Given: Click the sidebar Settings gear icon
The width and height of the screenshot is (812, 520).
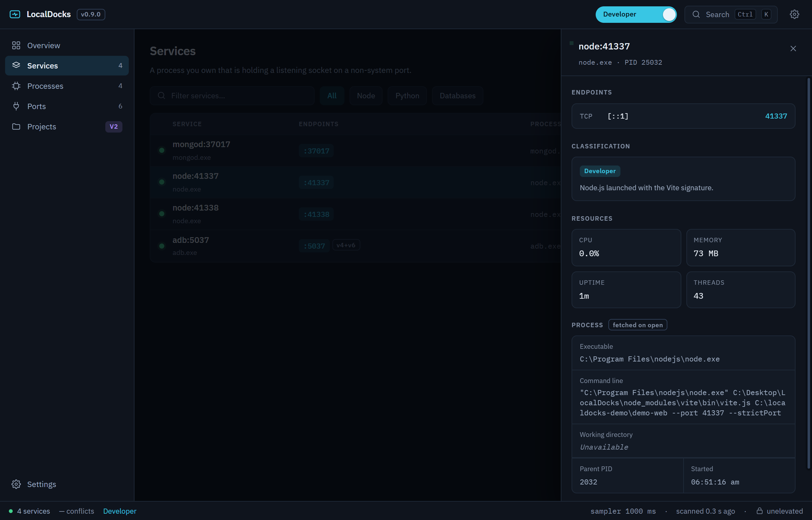Looking at the screenshot, I should (x=16, y=484).
